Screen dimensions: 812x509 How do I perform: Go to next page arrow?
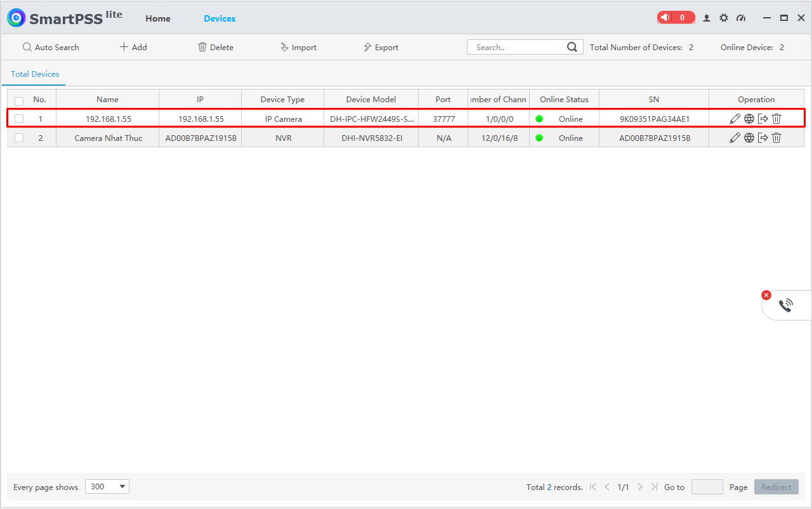(640, 487)
